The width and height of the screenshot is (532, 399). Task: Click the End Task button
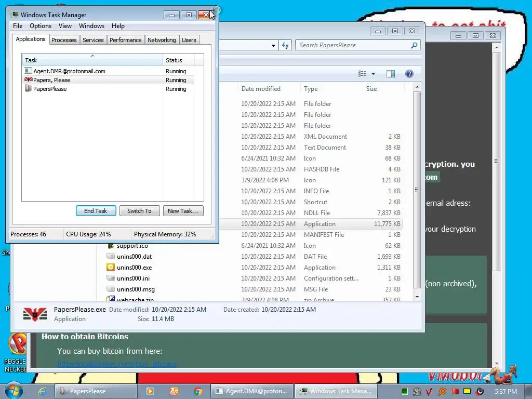[x=96, y=211]
